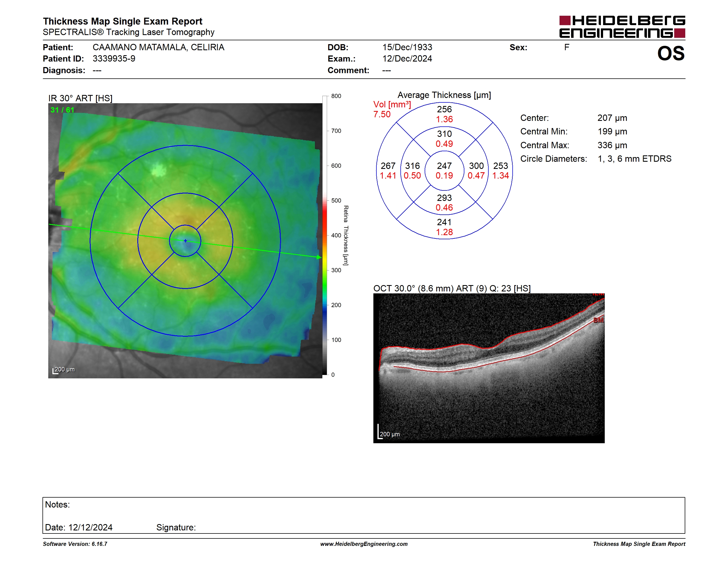The height and width of the screenshot is (563, 728).
Task: Open www.HeidelbergEngineering.com link
Action: 364,544
